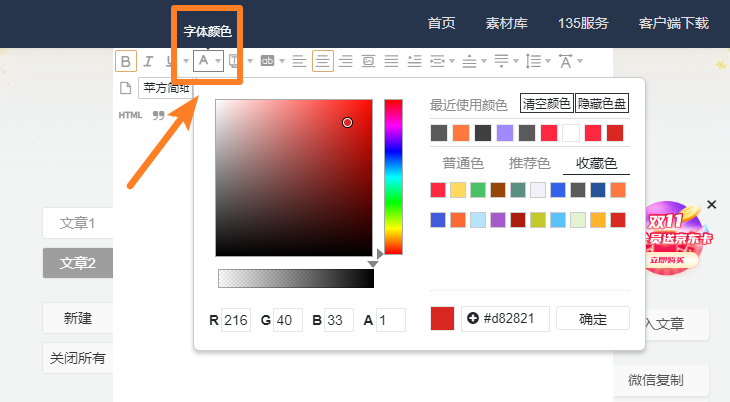Click the G value field
This screenshot has width=730, height=402.
(x=288, y=320)
